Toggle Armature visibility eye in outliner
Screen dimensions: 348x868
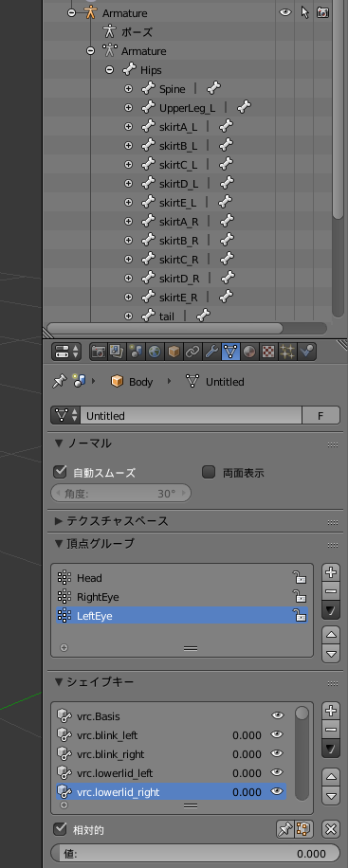coord(285,12)
